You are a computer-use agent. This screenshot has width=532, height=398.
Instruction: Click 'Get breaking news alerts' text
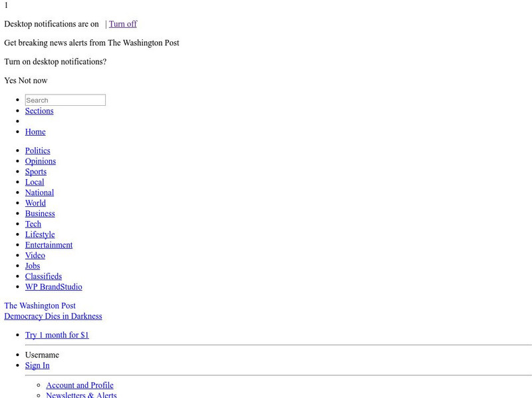[x=92, y=43]
